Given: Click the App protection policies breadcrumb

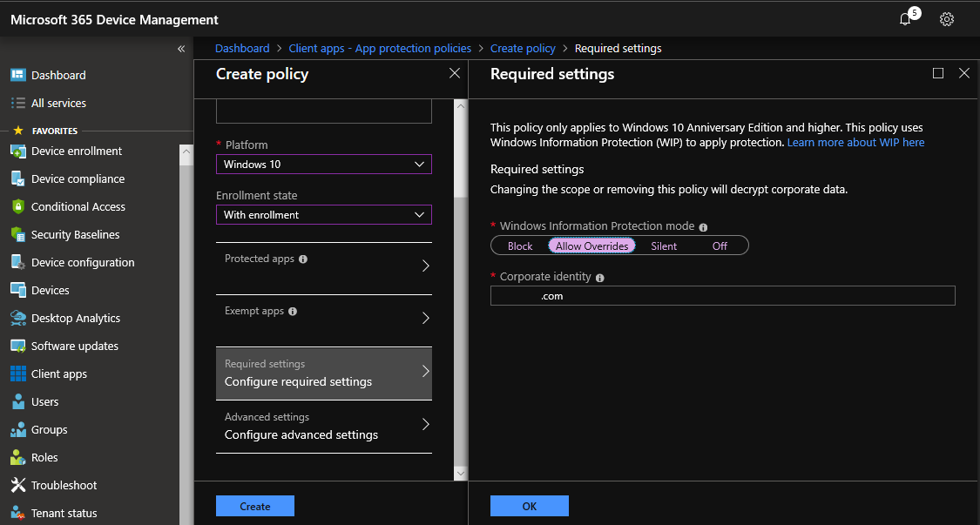Looking at the screenshot, I should pos(380,48).
